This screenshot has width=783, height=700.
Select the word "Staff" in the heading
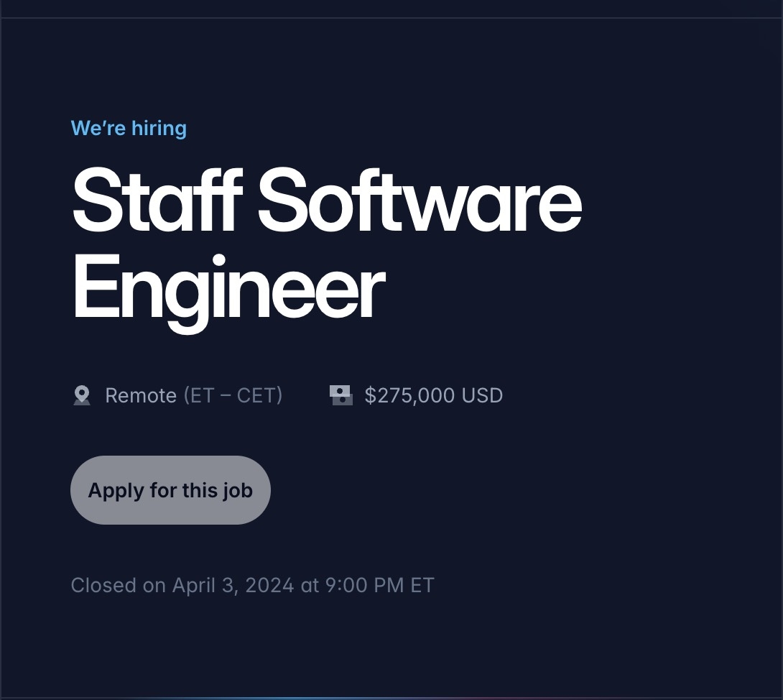pyautogui.click(x=157, y=201)
